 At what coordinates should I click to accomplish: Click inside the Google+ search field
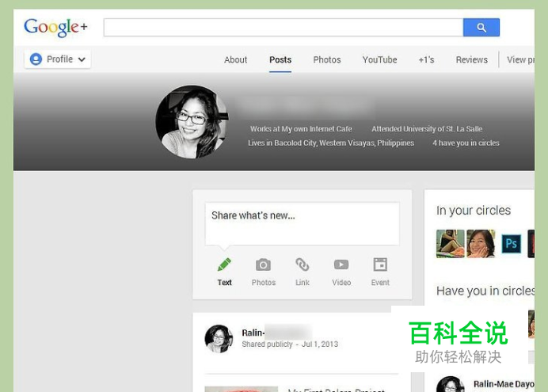point(284,27)
